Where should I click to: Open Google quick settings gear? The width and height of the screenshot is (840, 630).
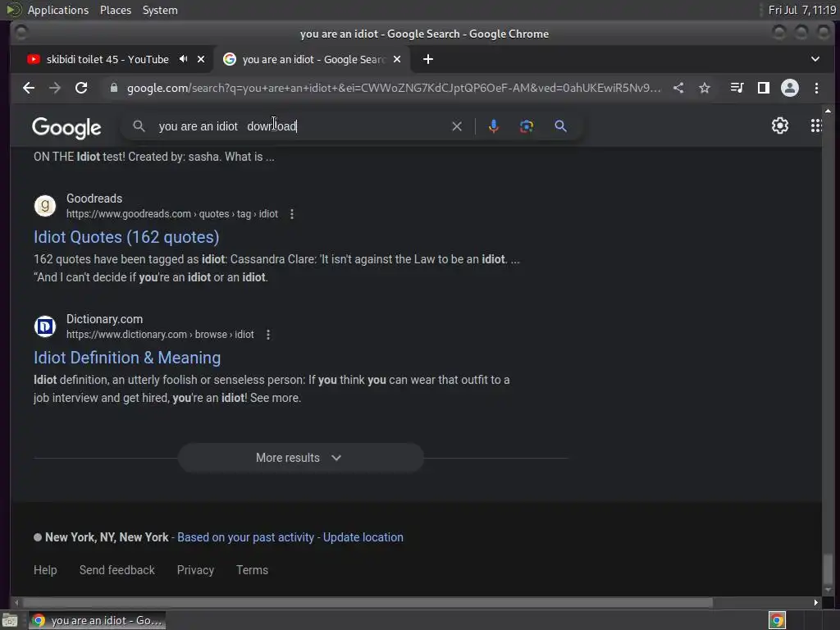(780, 126)
